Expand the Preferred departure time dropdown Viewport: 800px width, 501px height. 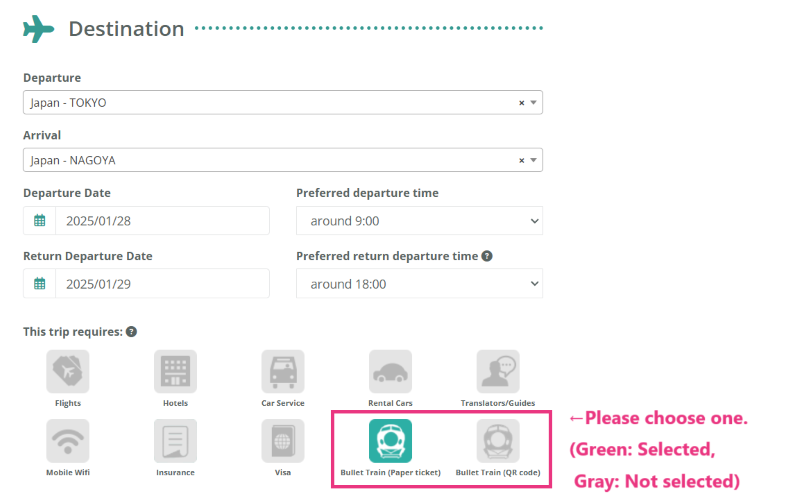click(x=419, y=221)
